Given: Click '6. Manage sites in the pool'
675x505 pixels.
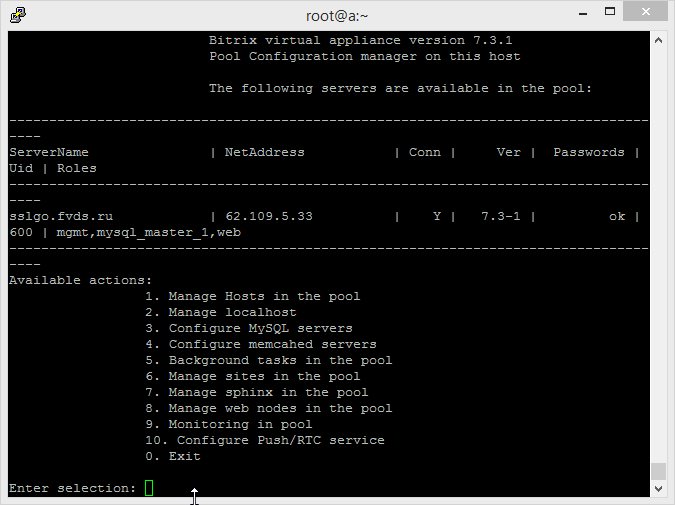Looking at the screenshot, I should coord(253,376).
